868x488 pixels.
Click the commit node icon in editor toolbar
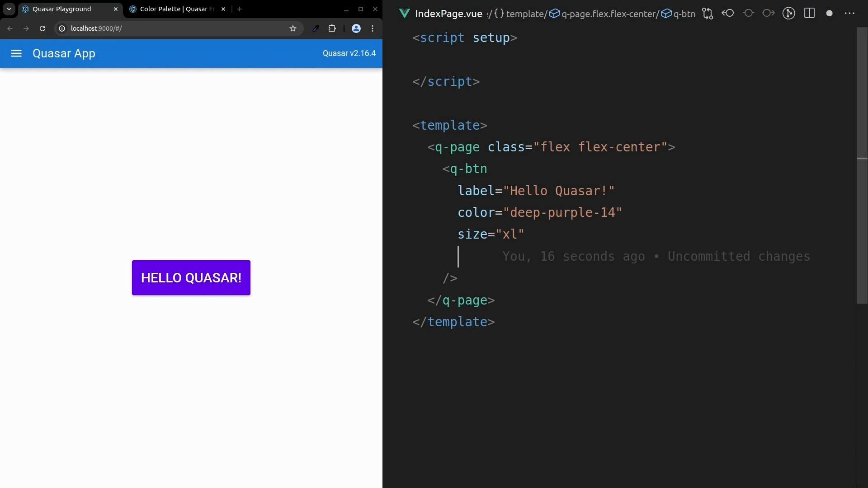(x=749, y=13)
